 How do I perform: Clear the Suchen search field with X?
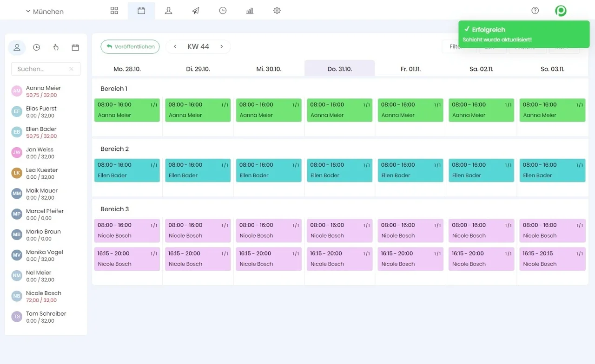[71, 69]
